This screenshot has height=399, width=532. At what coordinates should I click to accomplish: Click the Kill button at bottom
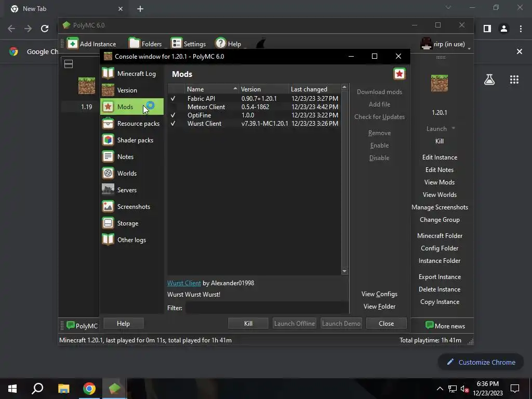248,323
